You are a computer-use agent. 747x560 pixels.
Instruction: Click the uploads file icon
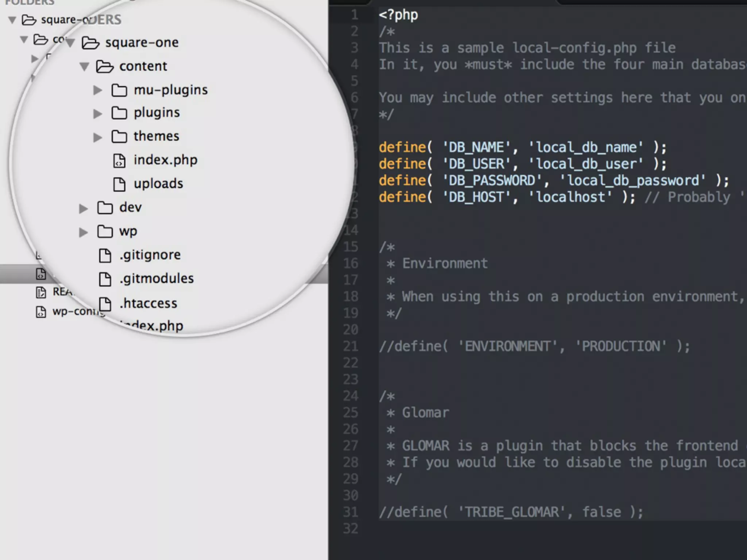119,184
